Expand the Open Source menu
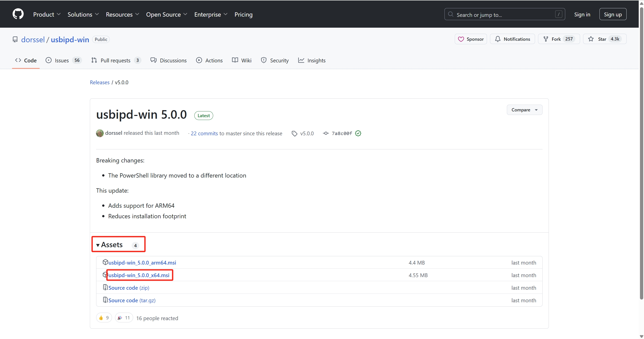644x339 pixels. [x=167, y=14]
